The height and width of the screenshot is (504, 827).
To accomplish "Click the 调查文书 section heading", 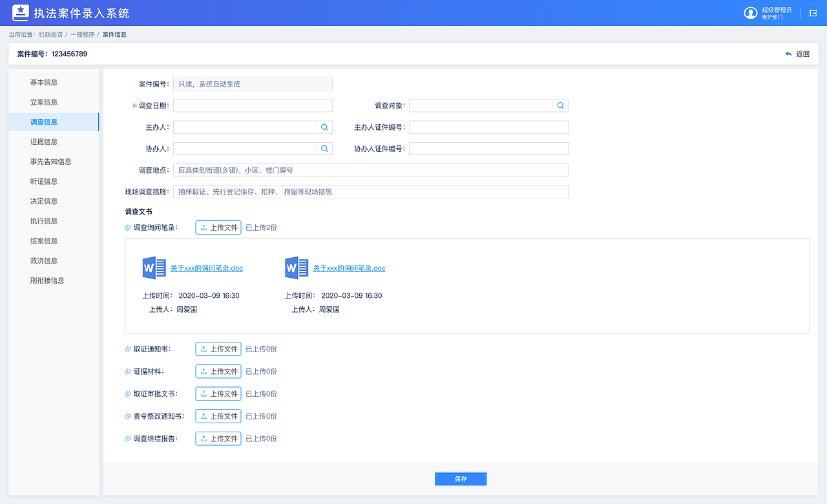I will tap(139, 211).
